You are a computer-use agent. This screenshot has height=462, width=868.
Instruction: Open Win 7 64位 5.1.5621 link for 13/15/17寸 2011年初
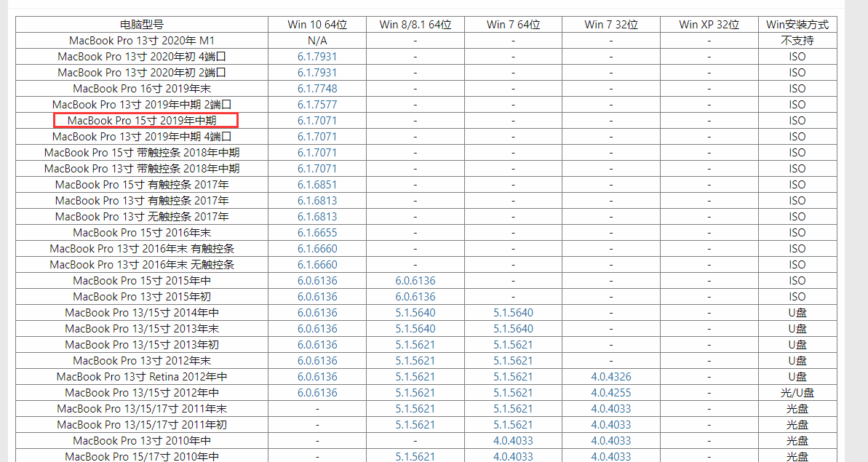(513, 426)
